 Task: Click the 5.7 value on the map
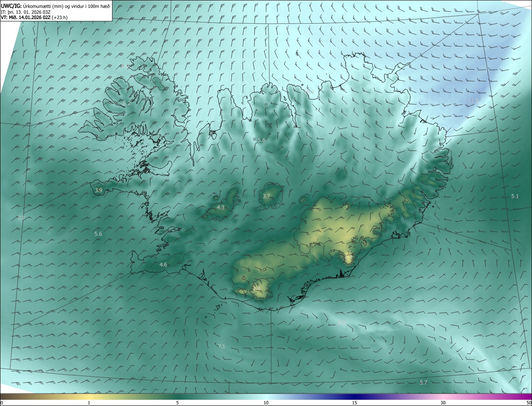coord(424,382)
